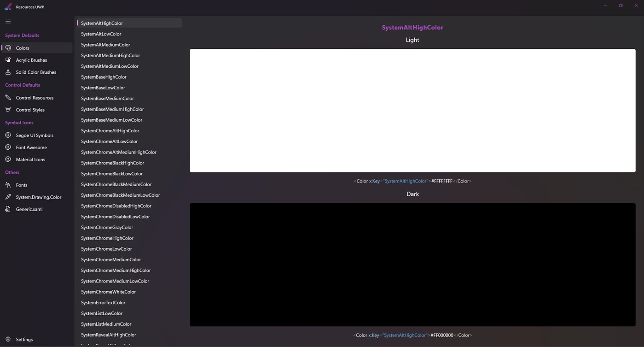Screen dimensions: 644x347
Task: Select SystemChromeLowColor
Action: pos(129,249)
